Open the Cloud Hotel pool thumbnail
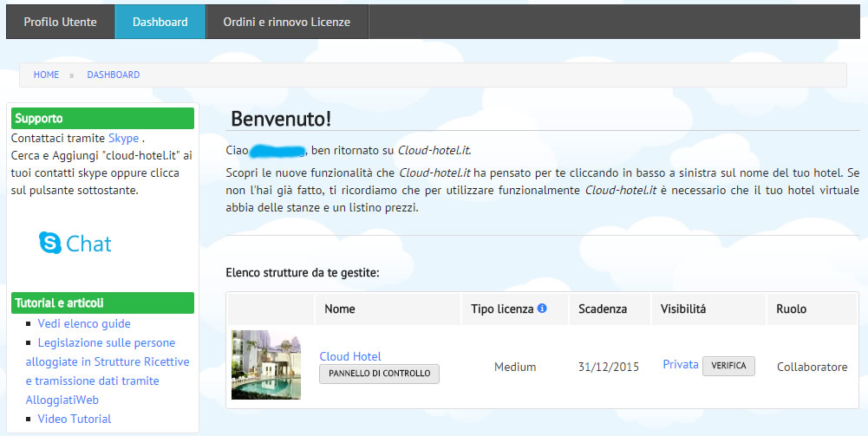Viewport: 868px width, 436px height. point(266,365)
